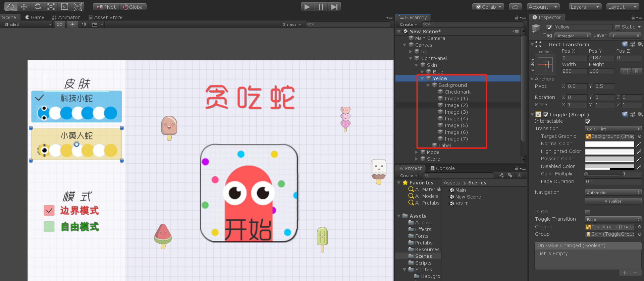Add an On Value Changed listener

click(625, 273)
